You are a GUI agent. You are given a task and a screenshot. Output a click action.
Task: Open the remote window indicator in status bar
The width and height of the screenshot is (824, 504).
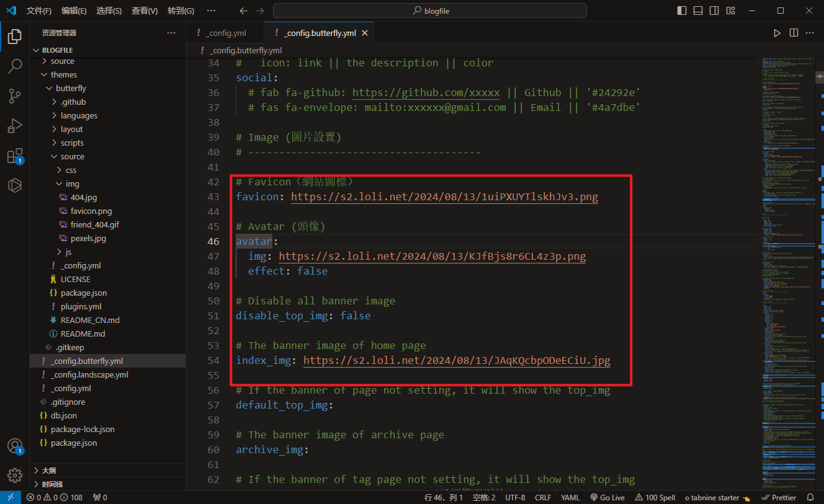pyautogui.click(x=11, y=497)
